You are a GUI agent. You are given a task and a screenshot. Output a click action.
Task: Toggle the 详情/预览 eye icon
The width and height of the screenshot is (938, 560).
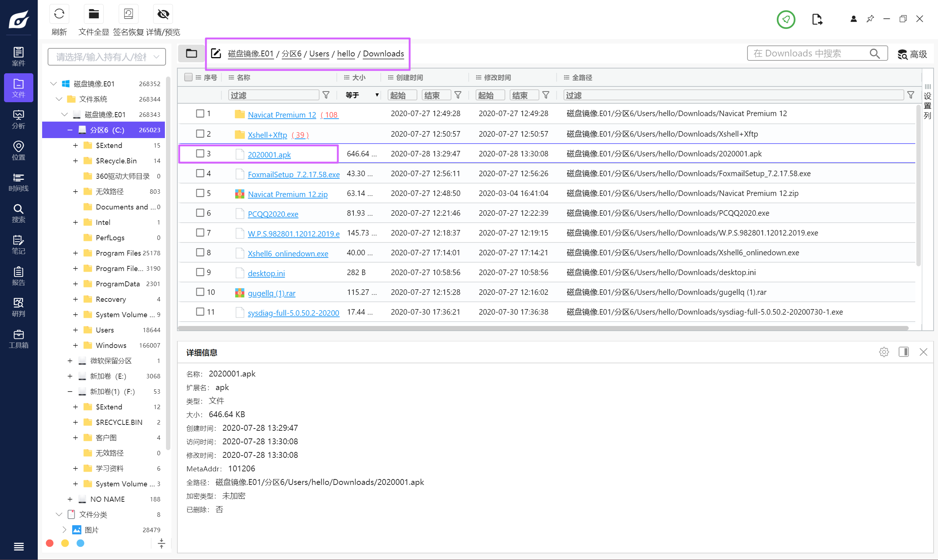point(163,14)
